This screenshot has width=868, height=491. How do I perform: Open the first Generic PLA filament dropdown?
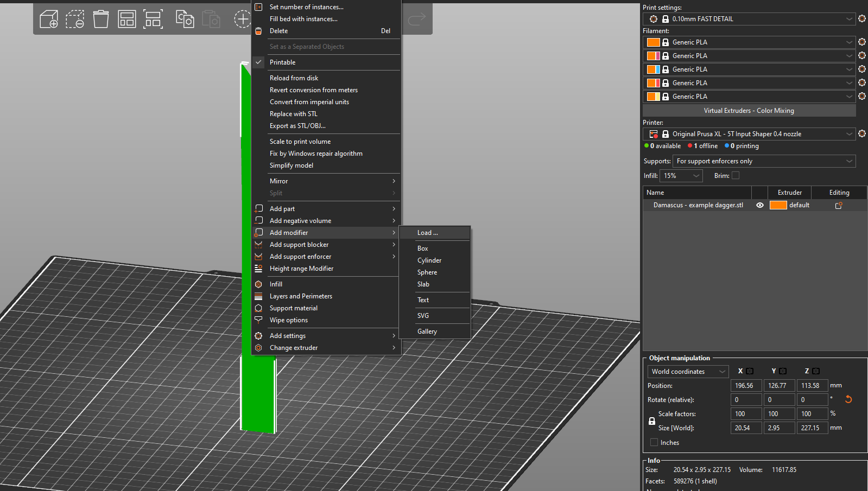tap(750, 42)
